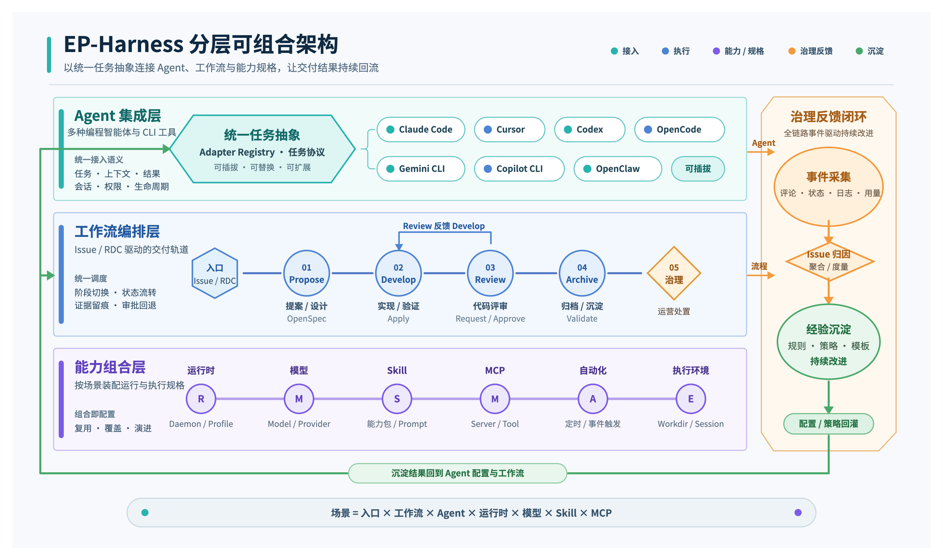Click the EP-Harness 分层可组合架构 title
Screen dimensions: 943x560
201,44
